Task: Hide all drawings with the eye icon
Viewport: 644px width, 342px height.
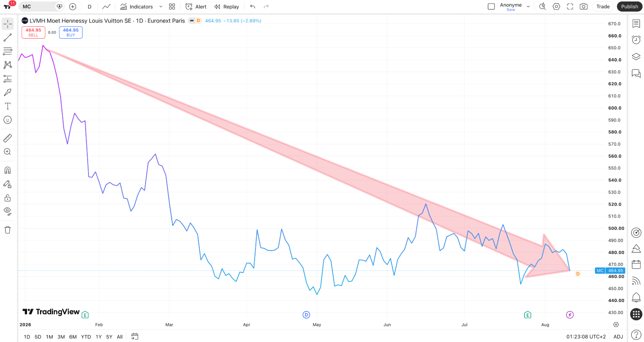Action: (8, 211)
